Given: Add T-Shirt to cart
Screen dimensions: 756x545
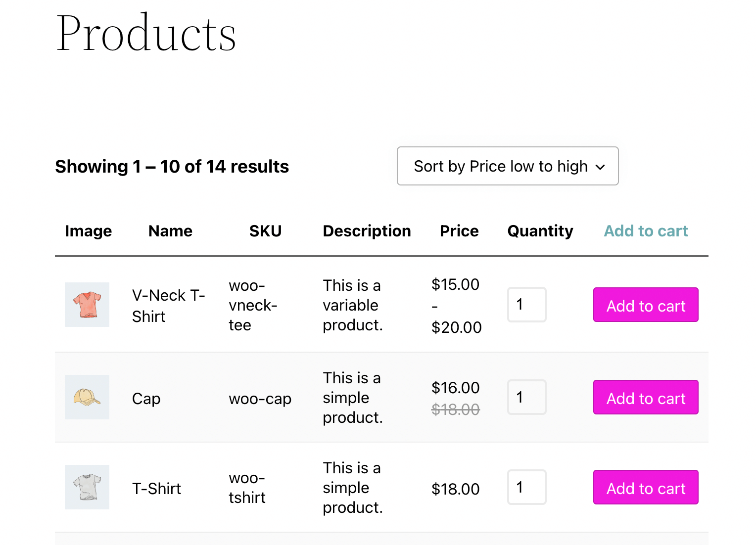Looking at the screenshot, I should 646,487.
